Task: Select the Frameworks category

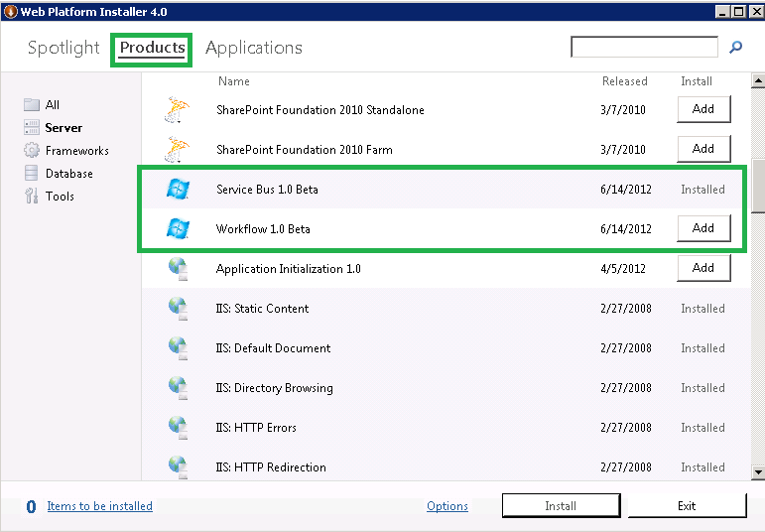Action: [77, 150]
